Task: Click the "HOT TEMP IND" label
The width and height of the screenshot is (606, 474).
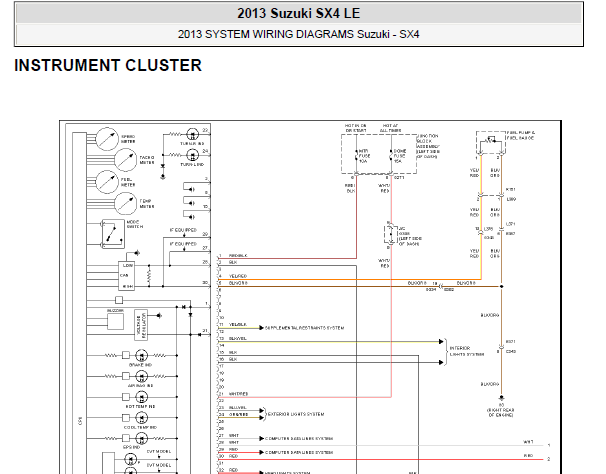Action: [140, 406]
